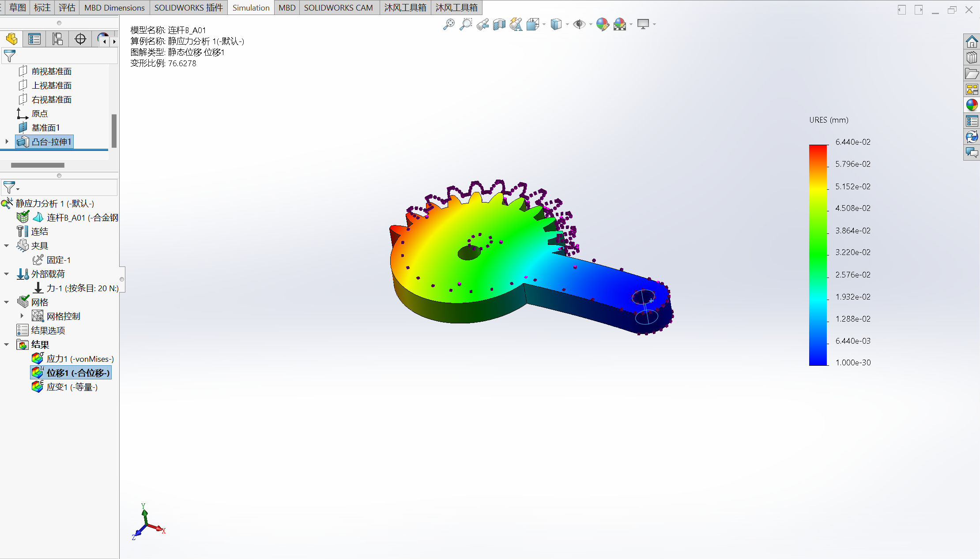
Task: Select the 应力1 (-vonMises-) result plot
Action: pyautogui.click(x=73, y=359)
